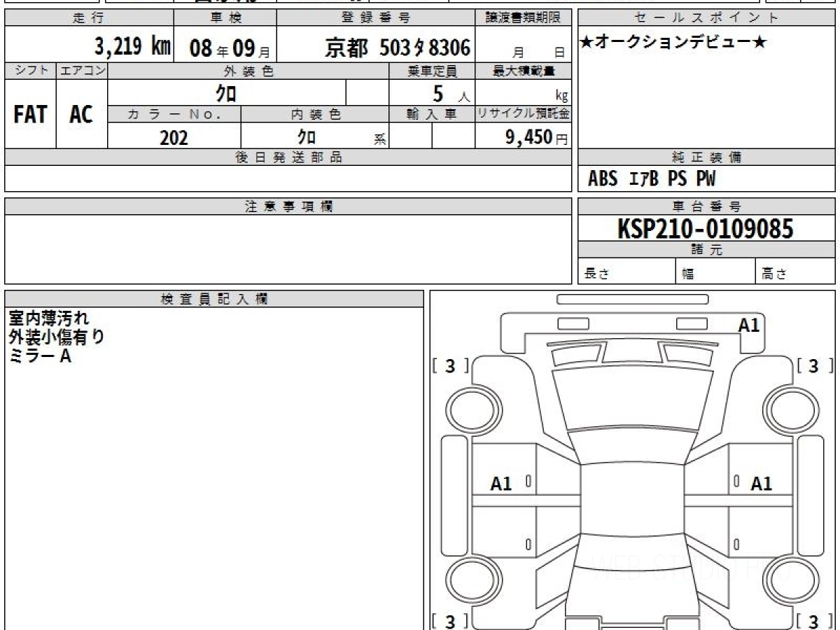Select the registration number 京都 503タ8306
The image size is (840, 630).
coord(398,48)
